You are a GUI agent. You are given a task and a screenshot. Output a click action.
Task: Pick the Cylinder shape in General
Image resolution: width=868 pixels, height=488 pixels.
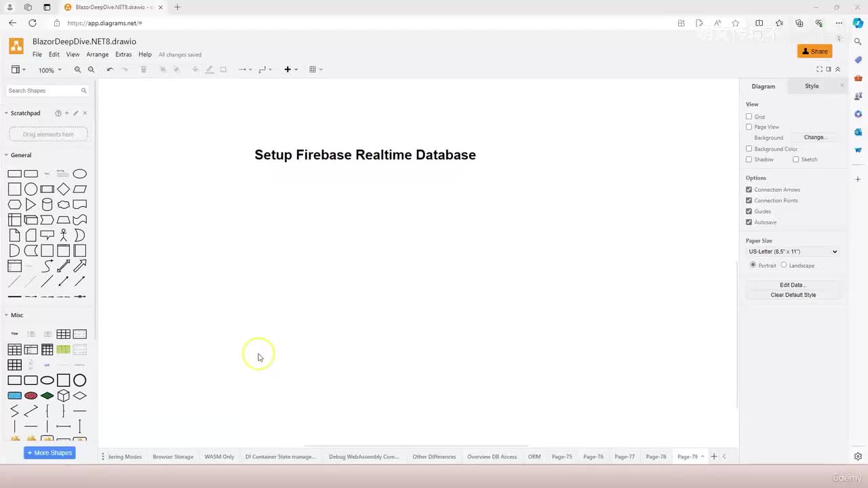click(47, 205)
